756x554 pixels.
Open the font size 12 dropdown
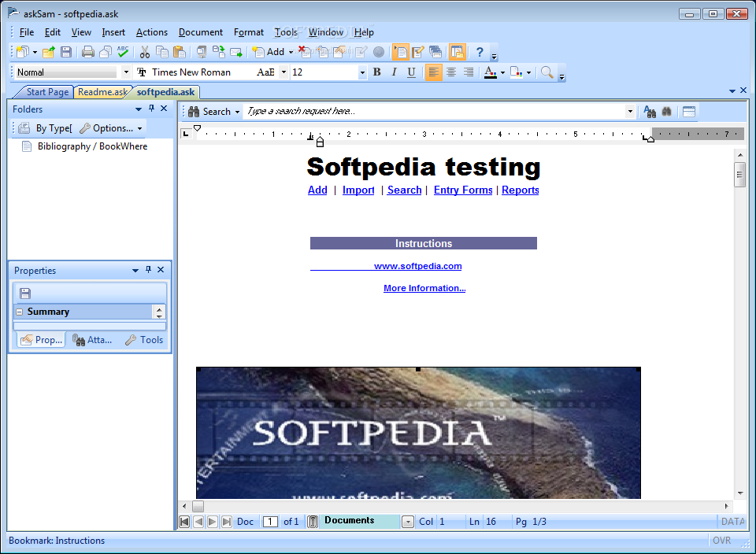pos(362,72)
